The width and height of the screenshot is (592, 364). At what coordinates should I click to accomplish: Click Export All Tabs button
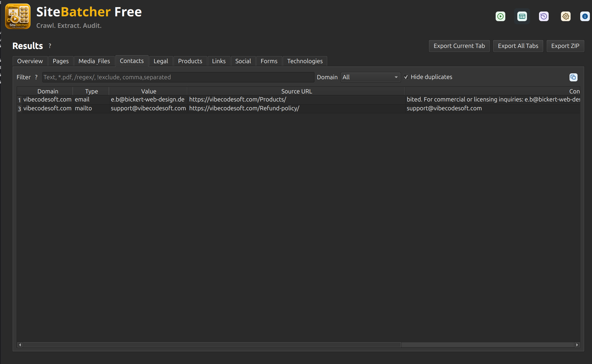pos(518,46)
